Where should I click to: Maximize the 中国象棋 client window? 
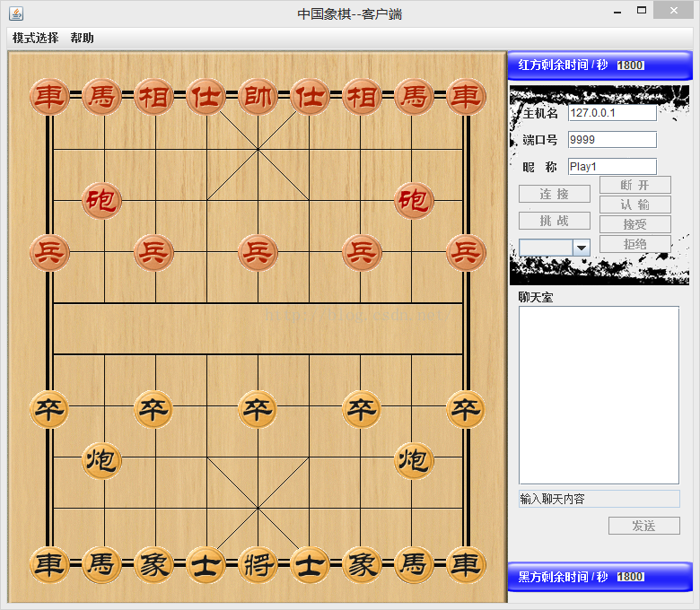pyautogui.click(x=642, y=10)
